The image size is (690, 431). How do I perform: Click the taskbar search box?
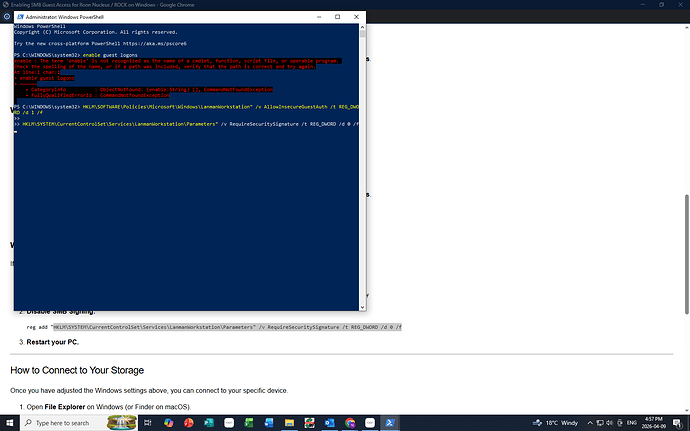(x=79, y=423)
